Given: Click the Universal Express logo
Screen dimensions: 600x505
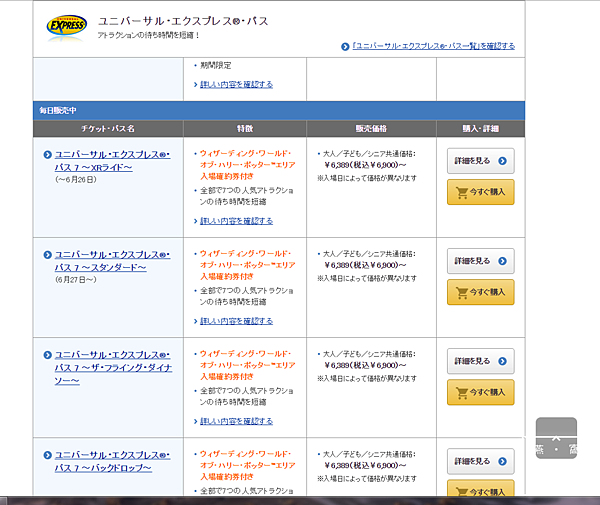Looking at the screenshot, I should tap(67, 28).
